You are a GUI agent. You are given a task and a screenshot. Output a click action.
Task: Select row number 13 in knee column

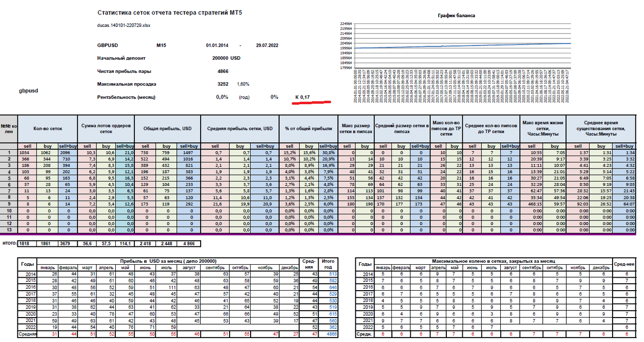click(x=9, y=230)
